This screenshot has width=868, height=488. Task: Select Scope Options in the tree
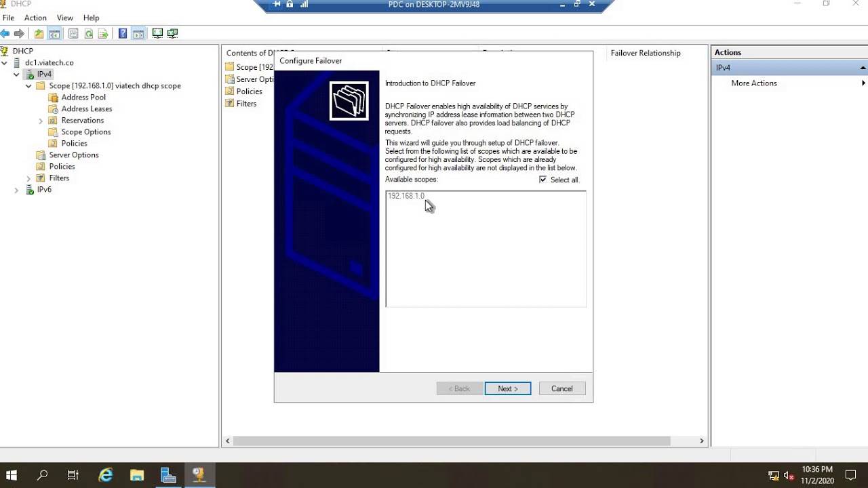click(x=86, y=131)
